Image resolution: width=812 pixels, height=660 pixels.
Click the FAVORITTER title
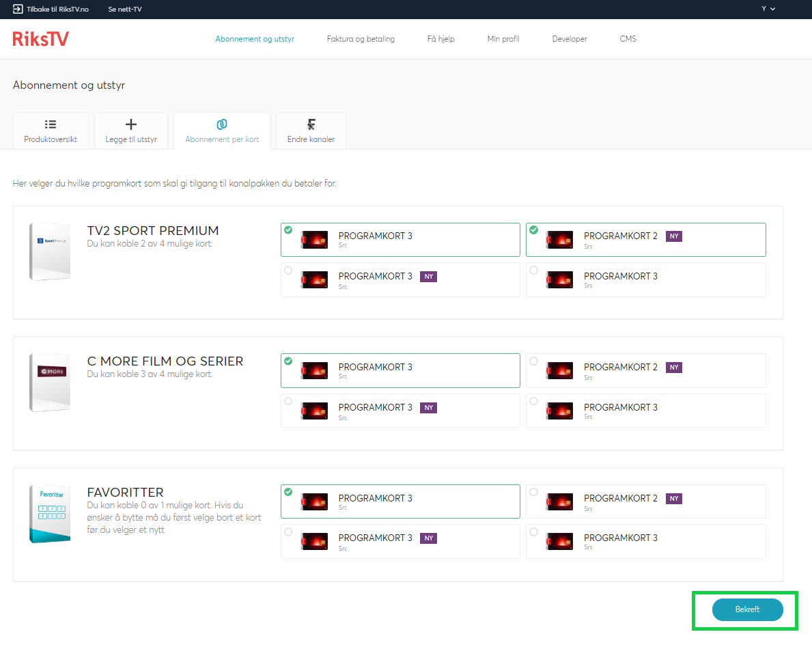tap(126, 492)
